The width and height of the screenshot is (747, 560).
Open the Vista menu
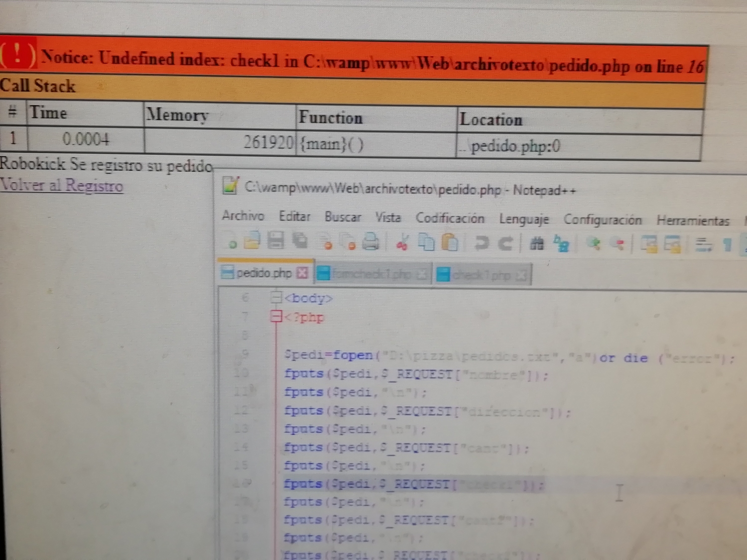pos(388,218)
